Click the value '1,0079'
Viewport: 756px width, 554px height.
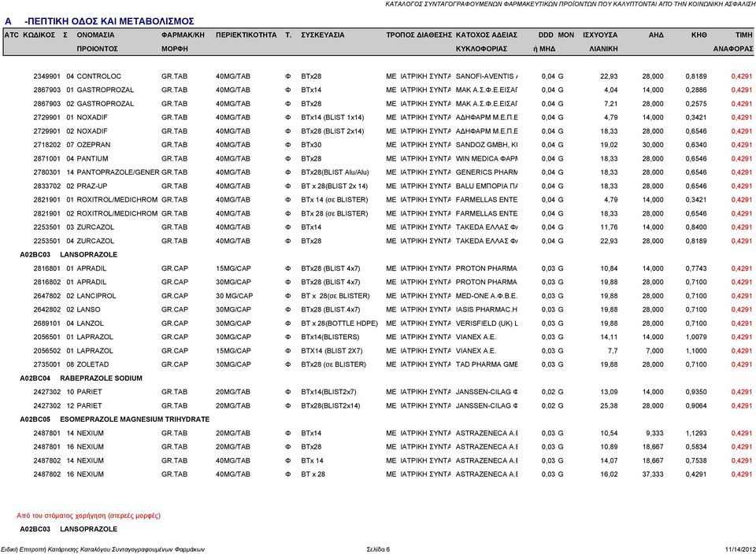click(x=696, y=337)
